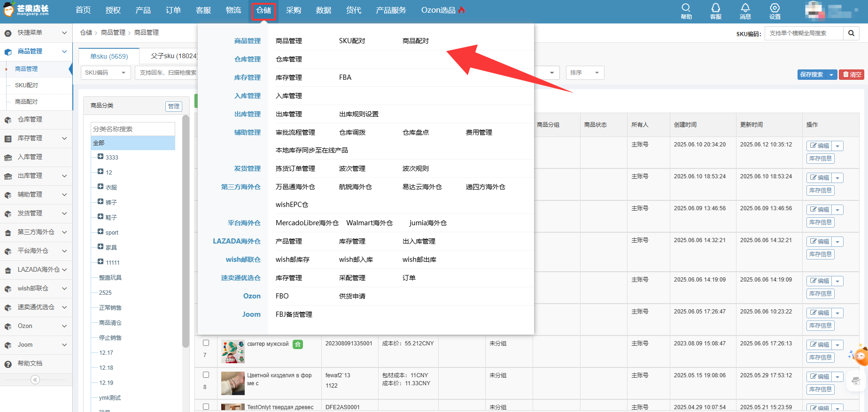Switch to the 单sku (5659) tab

(109, 56)
